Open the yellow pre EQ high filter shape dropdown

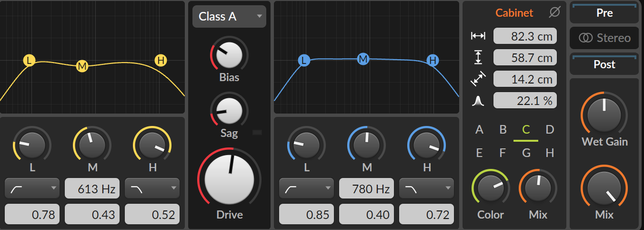coord(152,188)
